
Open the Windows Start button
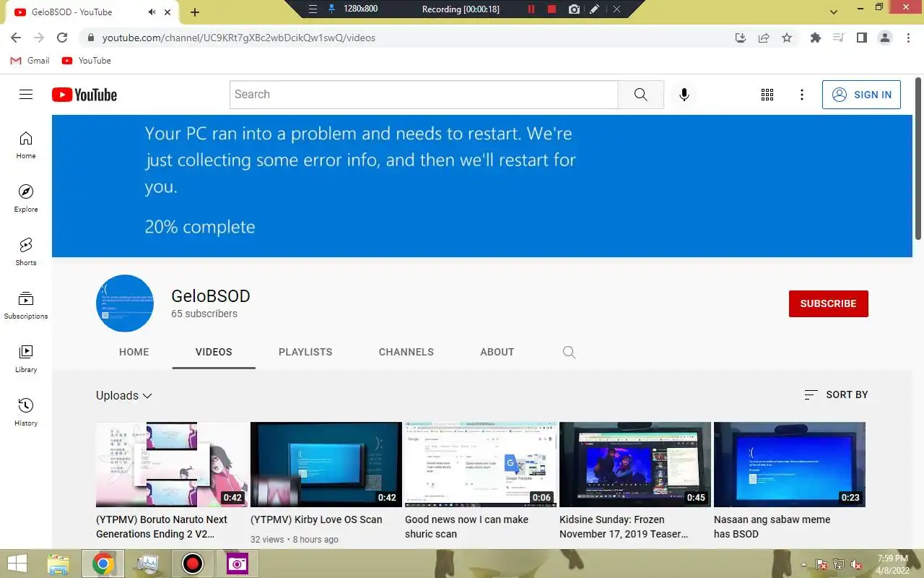click(17, 564)
